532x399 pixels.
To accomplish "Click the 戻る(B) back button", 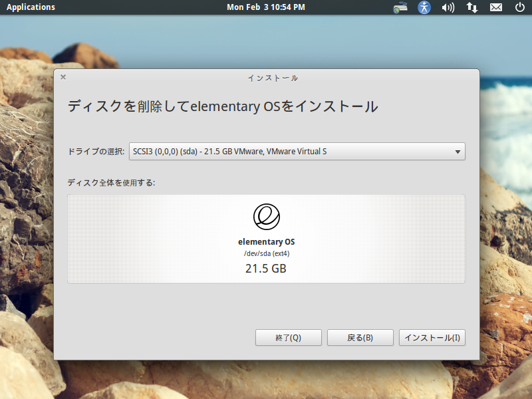I will tap(360, 338).
